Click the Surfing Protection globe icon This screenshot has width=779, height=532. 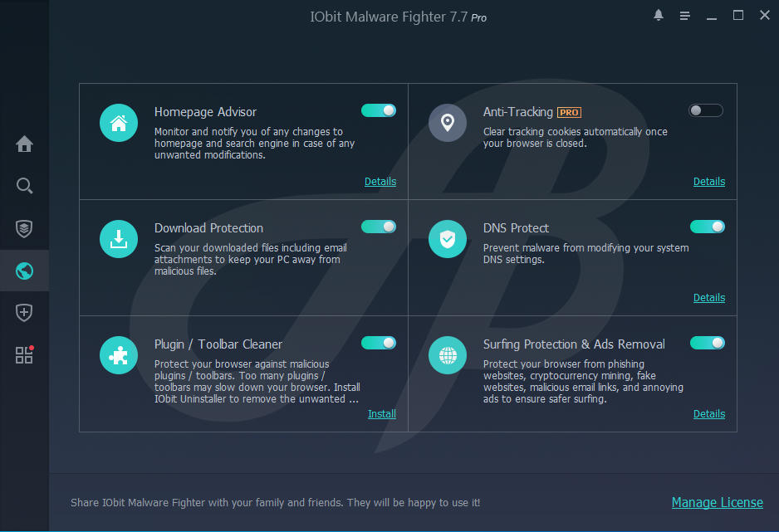coord(448,355)
